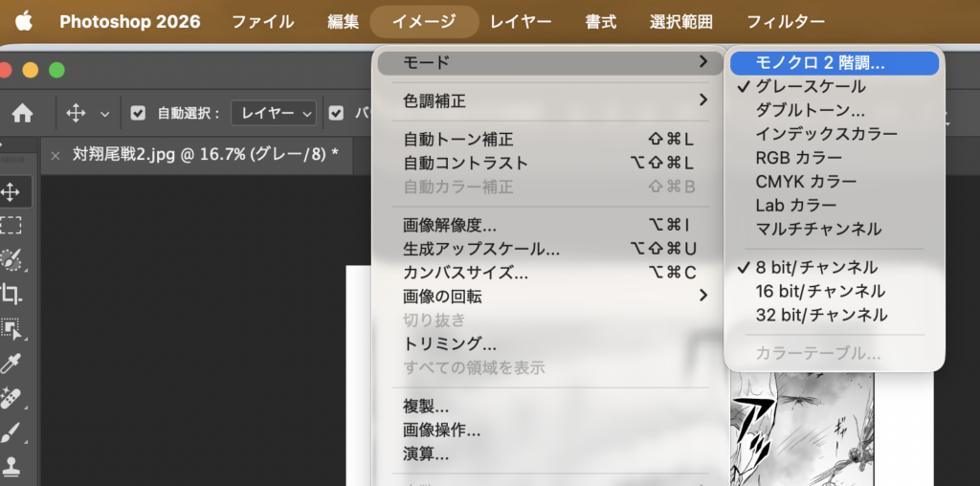The width and height of the screenshot is (980, 486).
Task: Select the Clone Stamp tool
Action: (11, 466)
